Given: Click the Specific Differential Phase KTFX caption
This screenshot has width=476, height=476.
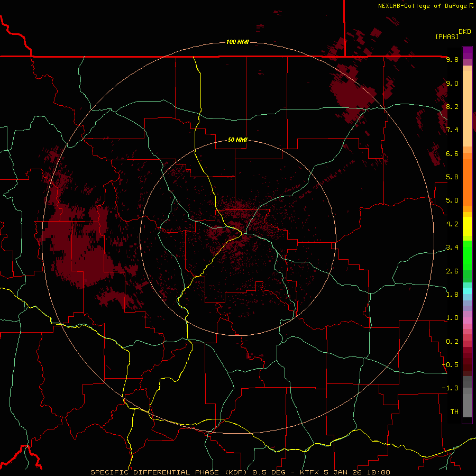Looking at the screenshot, I should coord(240,472).
